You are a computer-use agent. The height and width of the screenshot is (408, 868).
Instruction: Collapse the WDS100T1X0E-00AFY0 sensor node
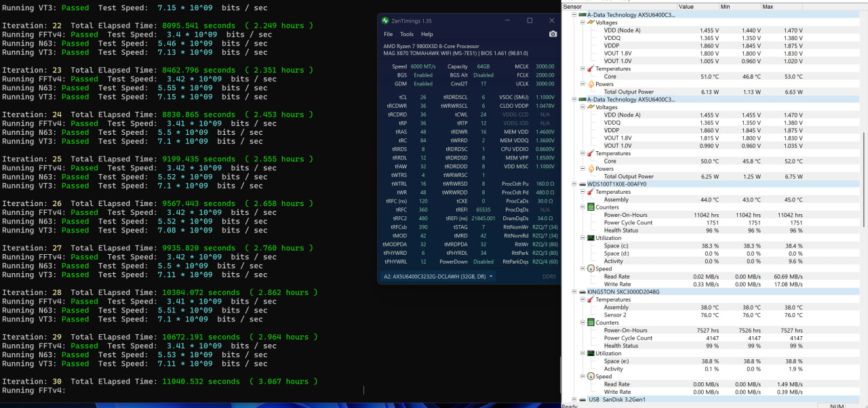[x=574, y=184]
